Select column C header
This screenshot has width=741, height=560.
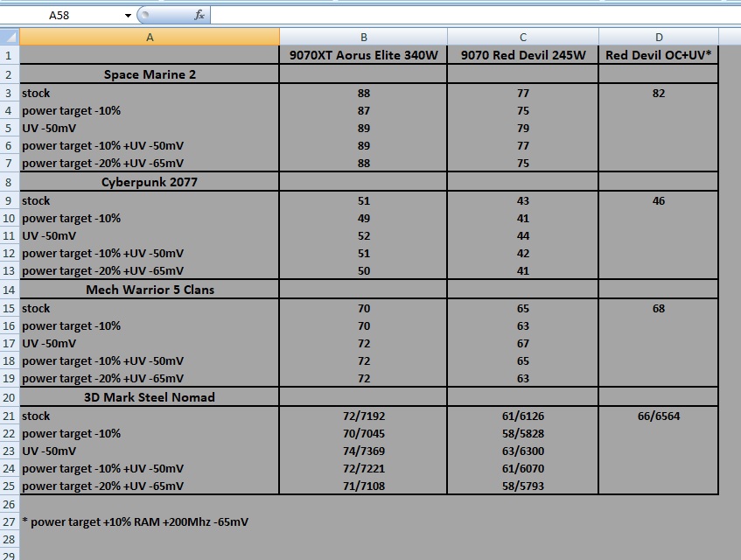[x=522, y=38]
